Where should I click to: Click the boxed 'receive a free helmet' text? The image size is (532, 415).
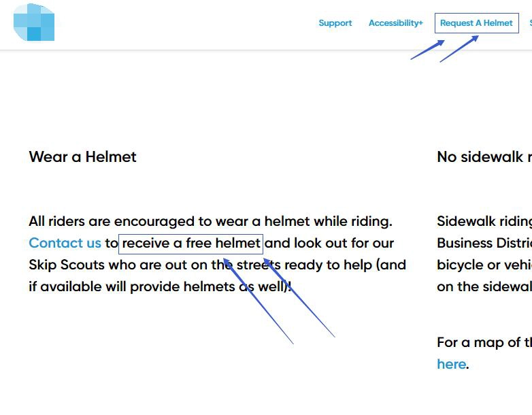pos(190,244)
